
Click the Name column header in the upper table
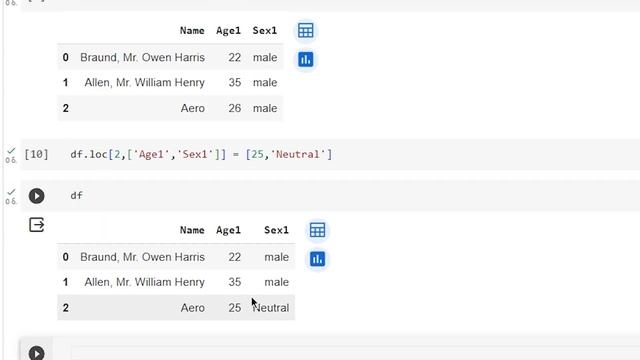[192, 31]
